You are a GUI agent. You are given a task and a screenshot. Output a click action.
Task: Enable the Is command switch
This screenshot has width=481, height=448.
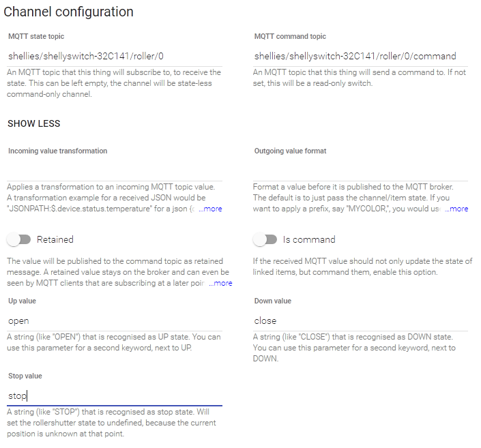(x=265, y=239)
